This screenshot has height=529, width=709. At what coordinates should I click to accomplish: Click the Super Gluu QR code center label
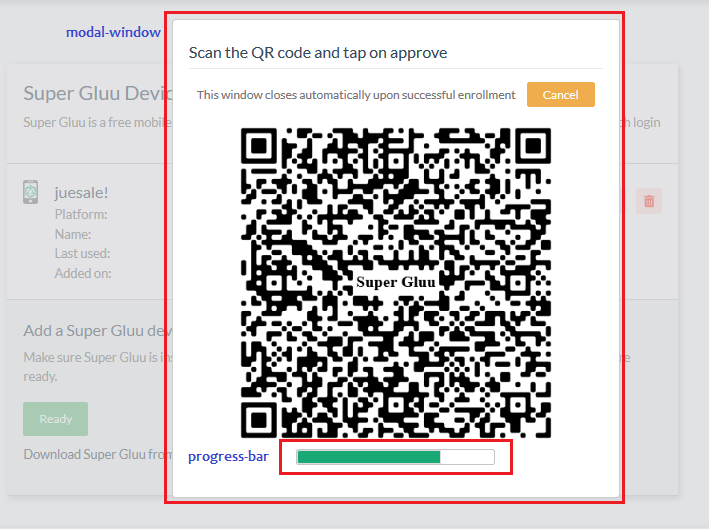pyautogui.click(x=396, y=282)
